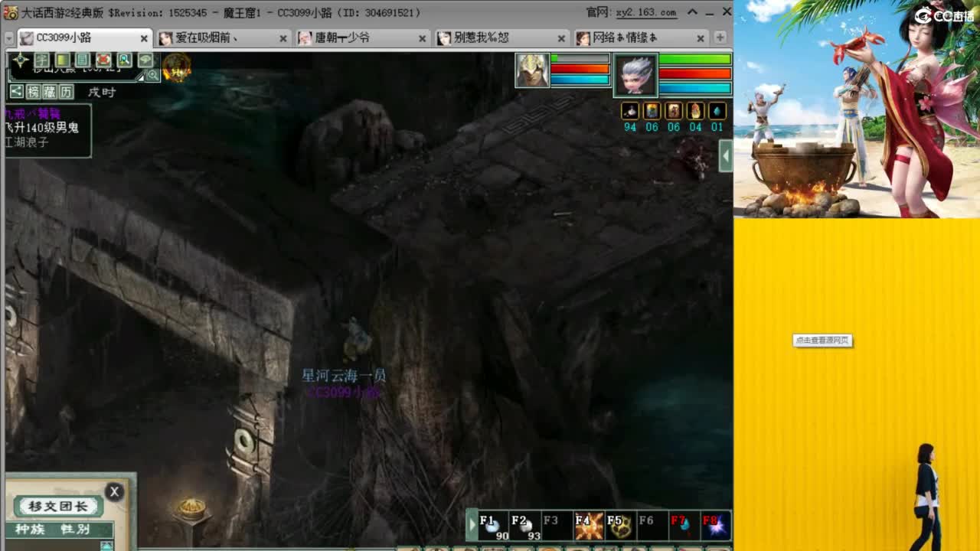
Task: Toggle the 历 calendar panel
Action: point(65,91)
